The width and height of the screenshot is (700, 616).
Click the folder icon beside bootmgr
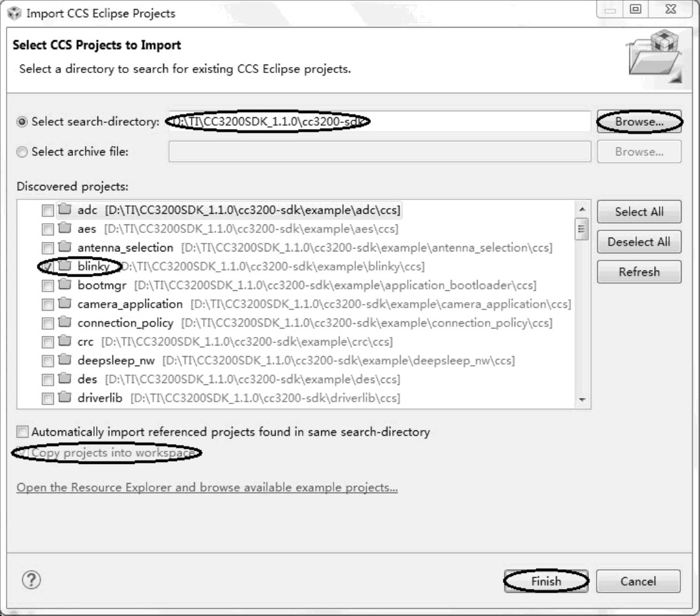click(x=65, y=284)
